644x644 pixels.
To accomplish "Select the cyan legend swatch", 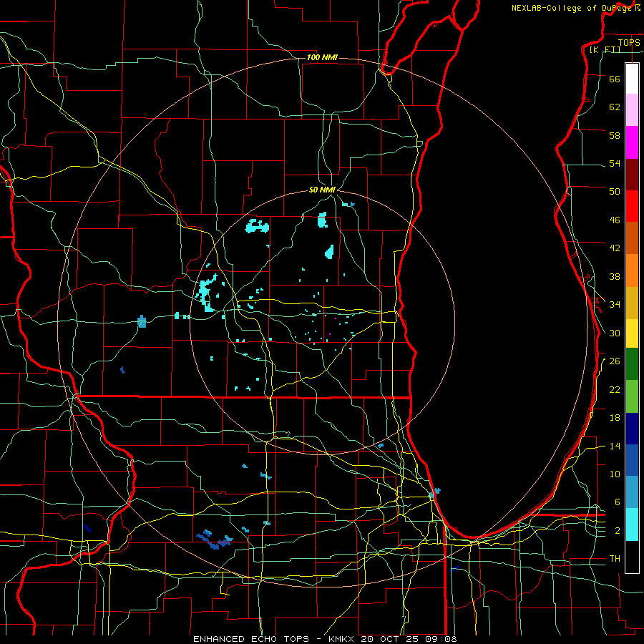I will click(632, 525).
